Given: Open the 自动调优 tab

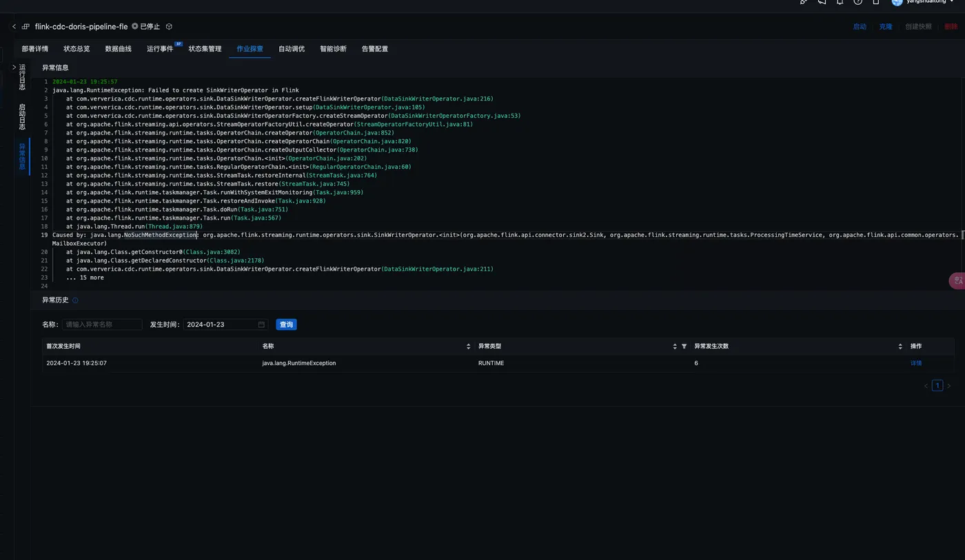Looking at the screenshot, I should (292, 49).
